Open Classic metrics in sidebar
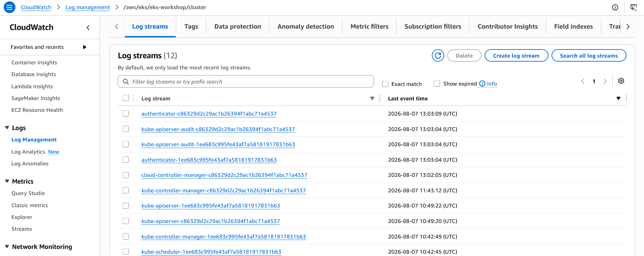Image resolution: width=644 pixels, height=256 pixels. coord(30,205)
